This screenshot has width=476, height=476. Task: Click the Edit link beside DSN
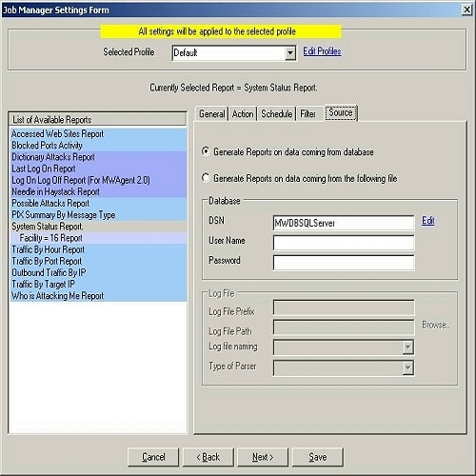[428, 221]
